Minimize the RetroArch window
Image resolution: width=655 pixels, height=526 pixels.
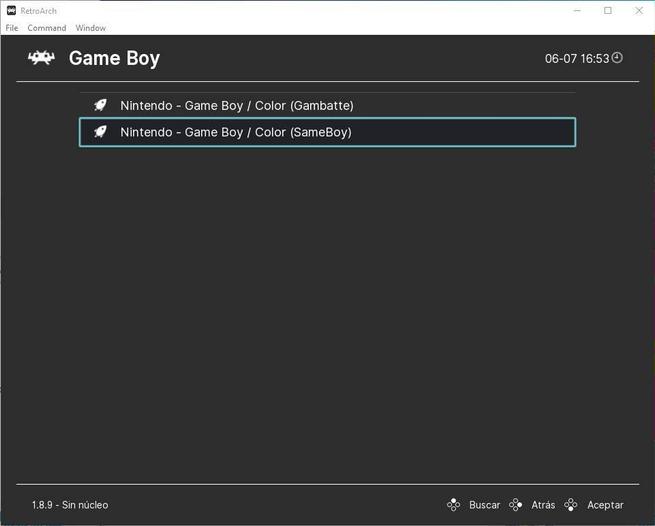point(577,11)
